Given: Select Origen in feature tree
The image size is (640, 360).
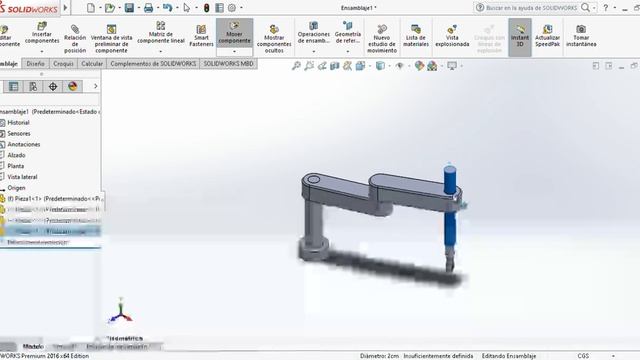Looking at the screenshot, I should [16, 188].
